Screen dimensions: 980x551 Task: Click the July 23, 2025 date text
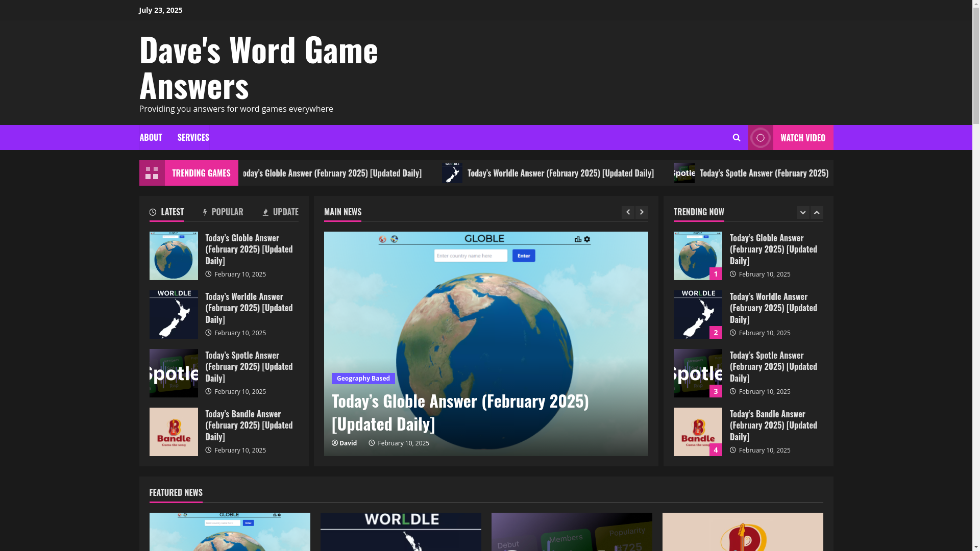[x=161, y=10]
